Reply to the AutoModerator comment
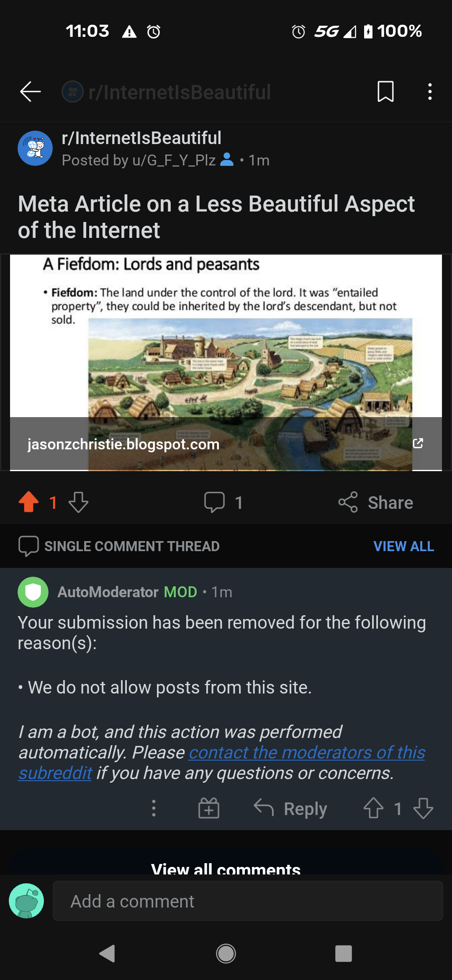The height and width of the screenshot is (980, 452). 290,808
